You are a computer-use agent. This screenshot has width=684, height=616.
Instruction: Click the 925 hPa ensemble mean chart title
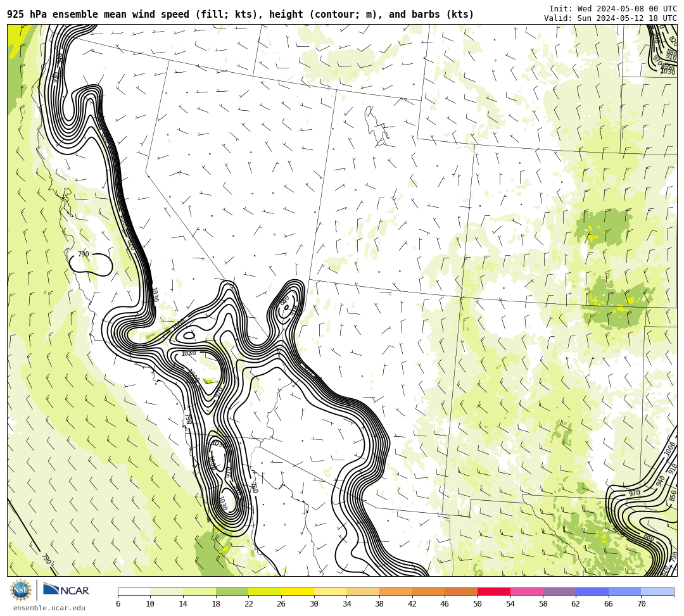click(x=241, y=15)
